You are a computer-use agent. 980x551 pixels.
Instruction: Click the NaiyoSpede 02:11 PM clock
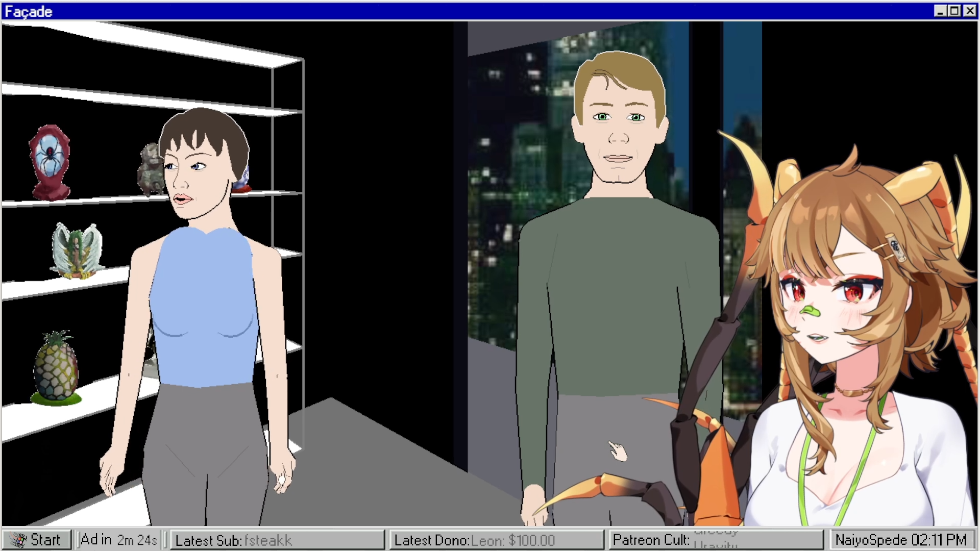point(901,540)
